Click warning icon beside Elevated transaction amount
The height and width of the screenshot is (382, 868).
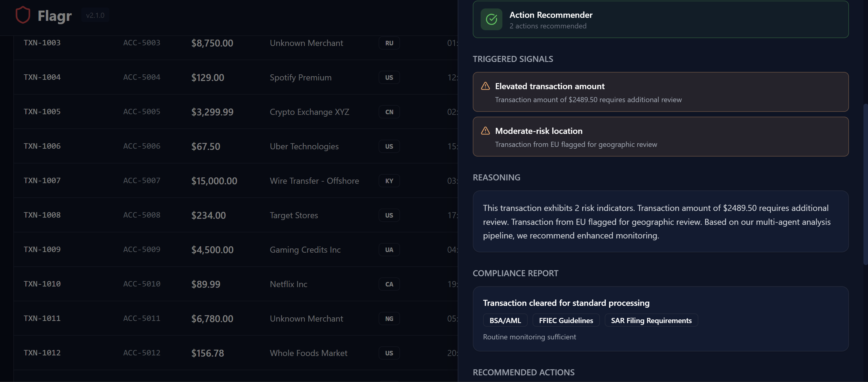click(x=485, y=86)
